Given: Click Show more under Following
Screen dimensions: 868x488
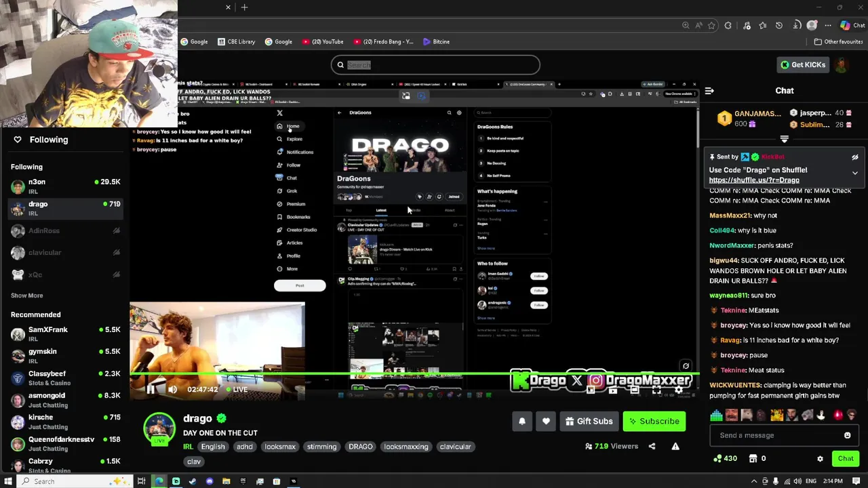Looking at the screenshot, I should (x=26, y=296).
